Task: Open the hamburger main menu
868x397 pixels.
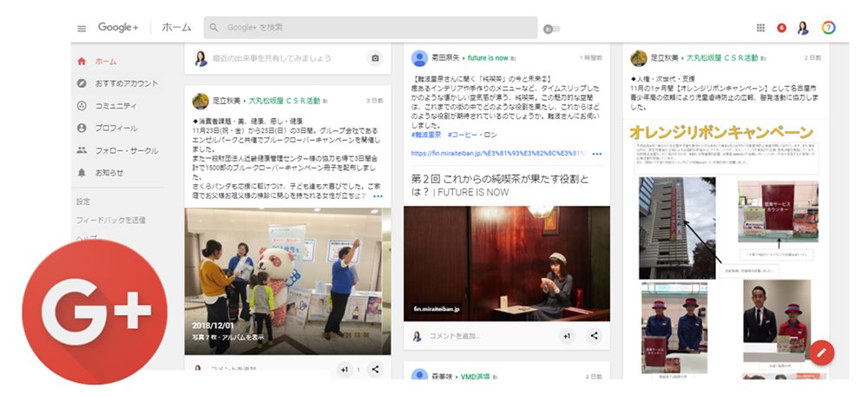Action: point(82,29)
